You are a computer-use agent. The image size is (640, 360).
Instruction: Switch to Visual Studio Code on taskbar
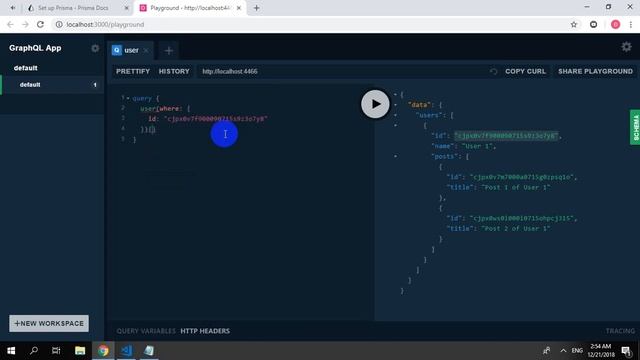tap(127, 351)
